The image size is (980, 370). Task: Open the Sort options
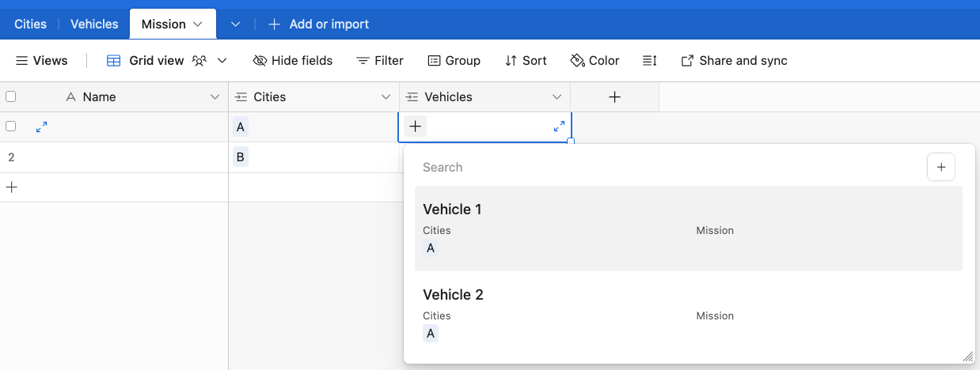[x=526, y=60]
